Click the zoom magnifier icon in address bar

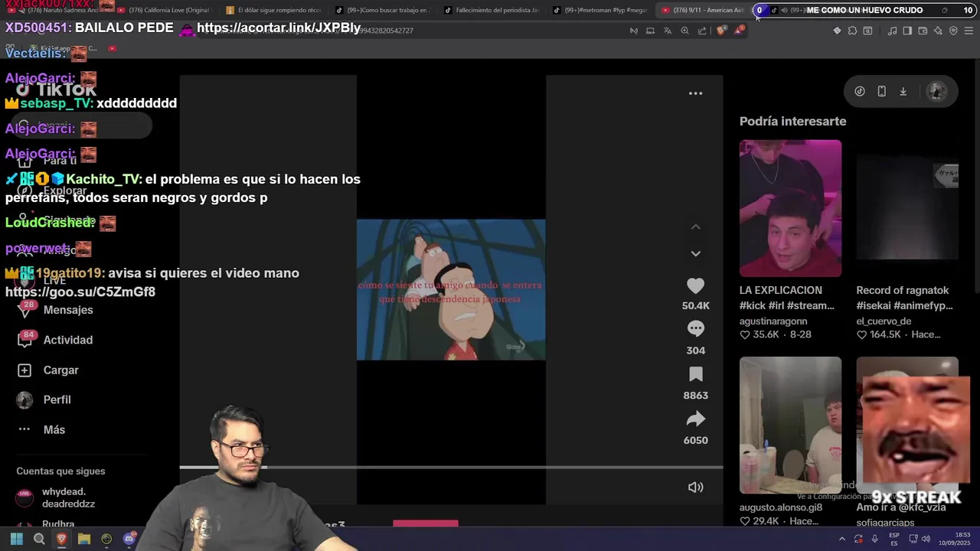pyautogui.click(x=684, y=31)
